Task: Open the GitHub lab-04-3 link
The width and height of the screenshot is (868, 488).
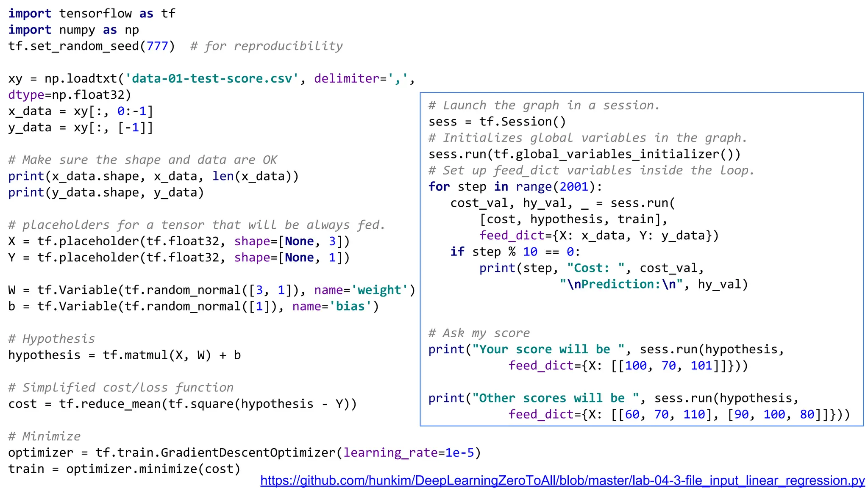Action: (x=562, y=480)
